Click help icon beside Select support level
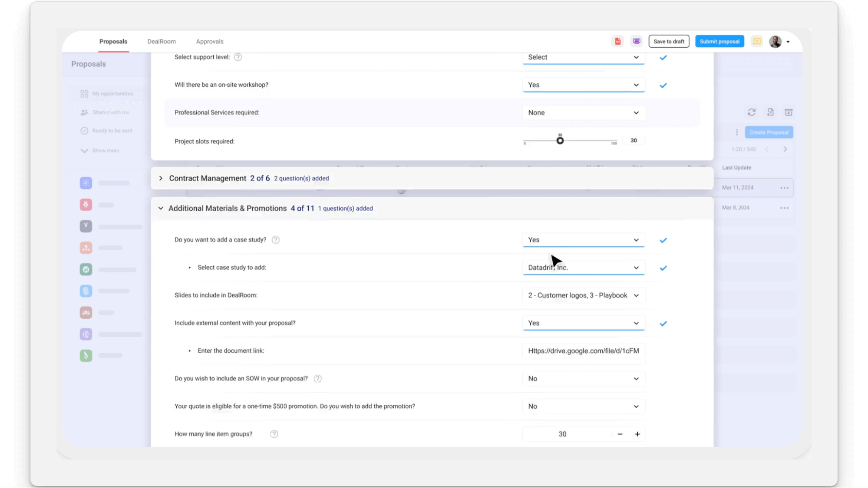 click(238, 57)
